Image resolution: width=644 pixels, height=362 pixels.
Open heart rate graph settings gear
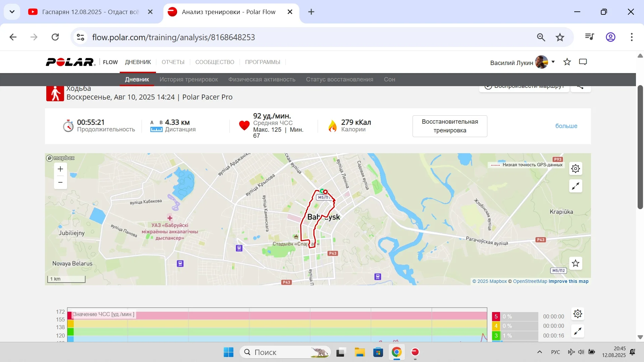point(578,314)
